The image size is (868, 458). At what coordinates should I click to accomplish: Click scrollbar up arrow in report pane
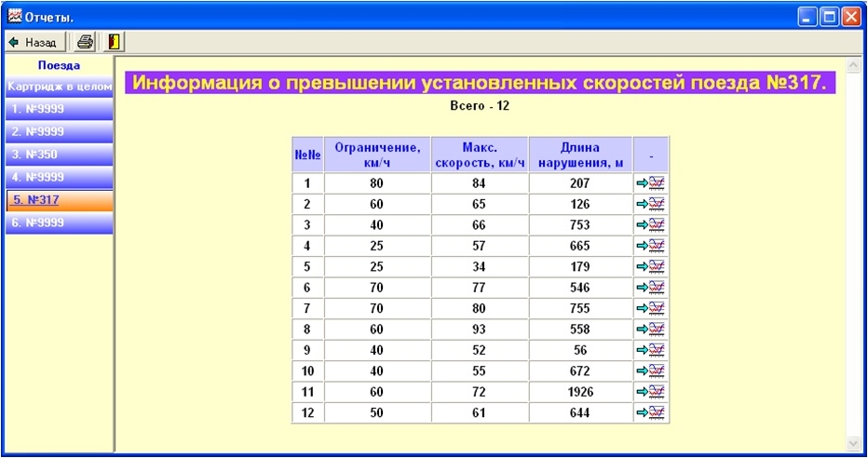[x=853, y=65]
